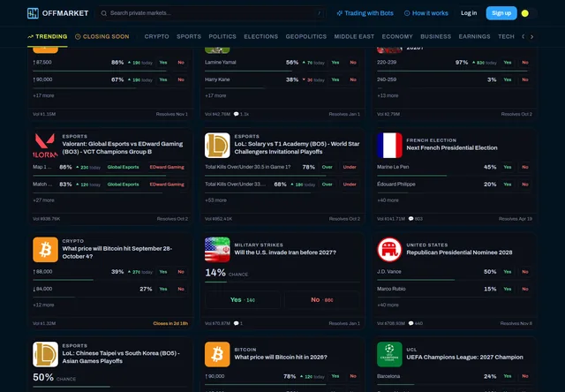Click the Log in button
Viewport: 565px width, 392px height.
469,13
